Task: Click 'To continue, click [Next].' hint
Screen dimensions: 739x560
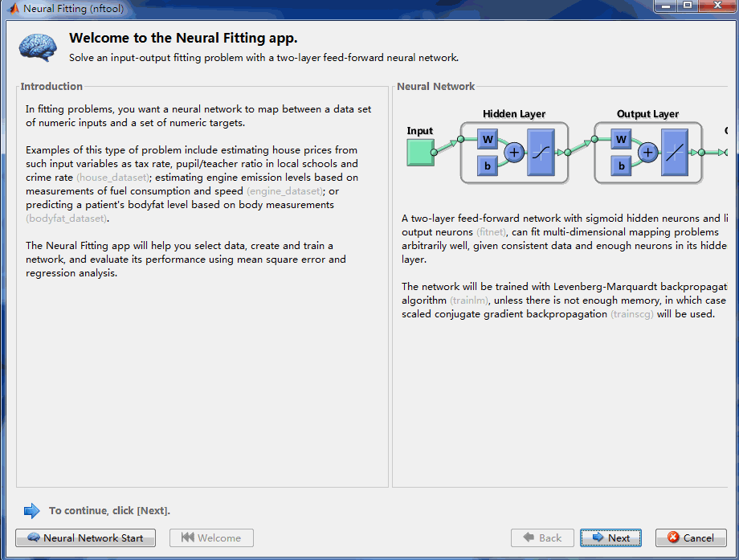Action: point(110,510)
